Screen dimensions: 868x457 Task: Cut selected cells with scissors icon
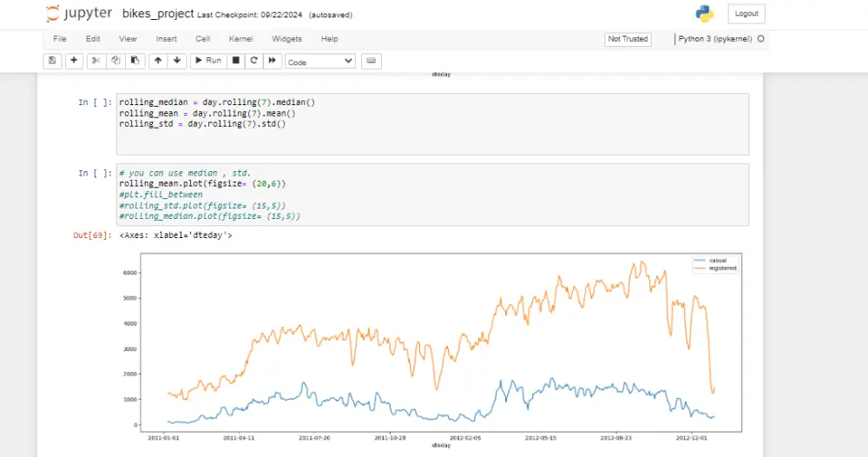point(95,61)
